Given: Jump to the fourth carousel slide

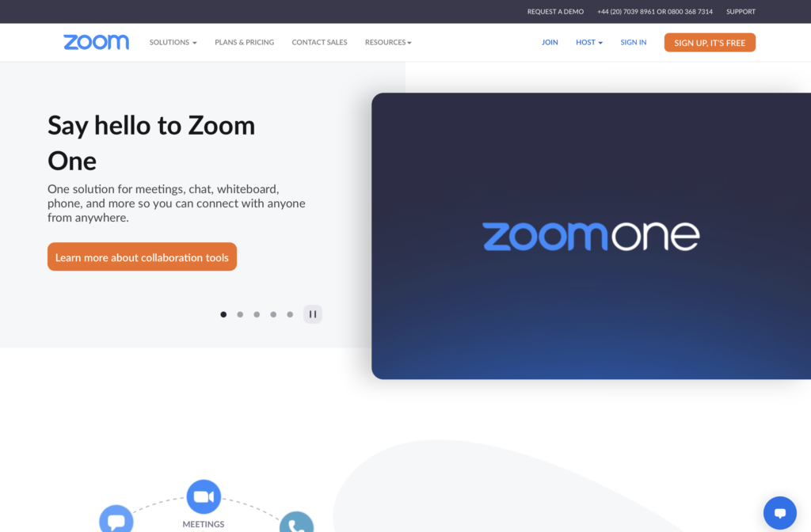Looking at the screenshot, I should click(273, 314).
